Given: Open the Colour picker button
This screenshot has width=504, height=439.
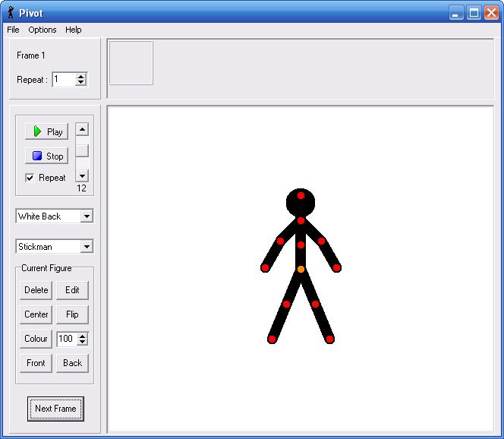Looking at the screenshot, I should [36, 339].
